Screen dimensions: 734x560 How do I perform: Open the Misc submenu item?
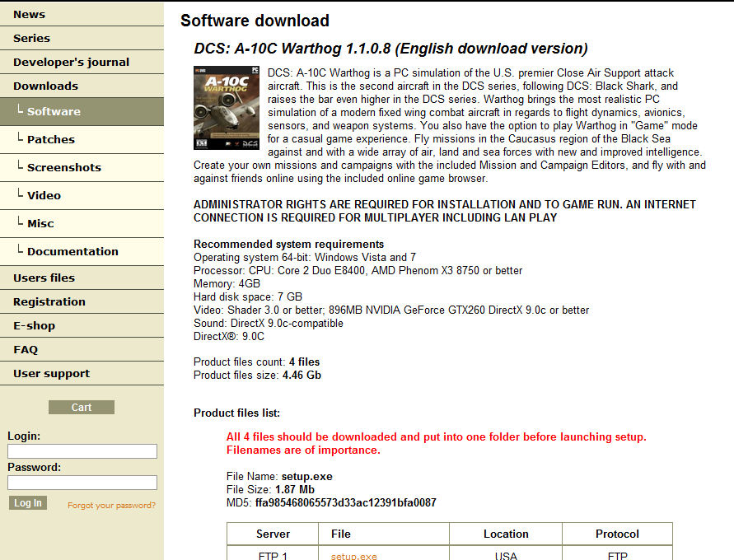[82, 224]
